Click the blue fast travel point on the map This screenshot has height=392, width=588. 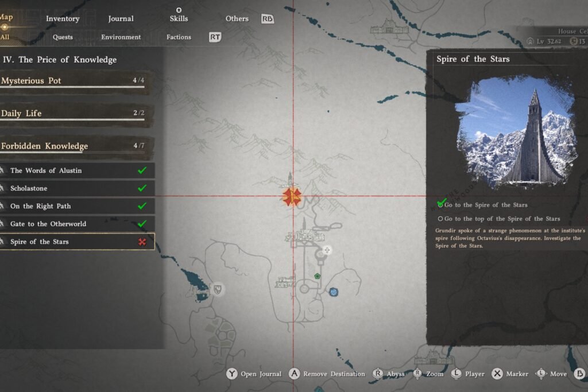(334, 292)
